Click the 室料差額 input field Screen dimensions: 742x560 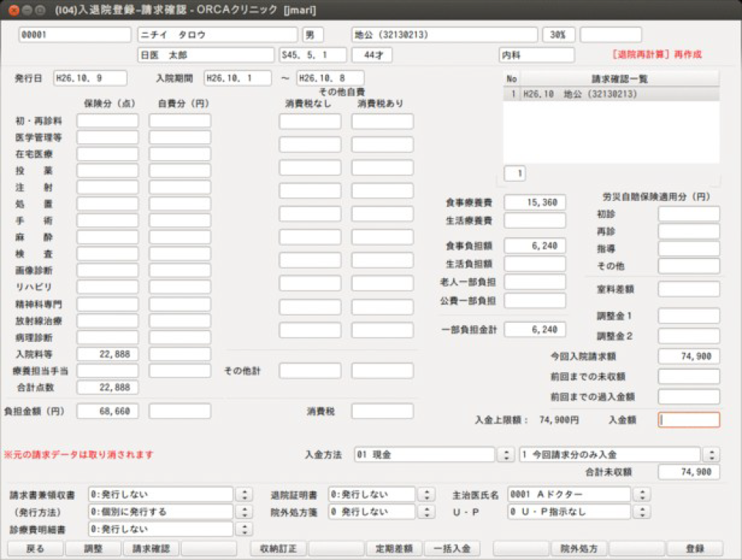pyautogui.click(x=689, y=289)
